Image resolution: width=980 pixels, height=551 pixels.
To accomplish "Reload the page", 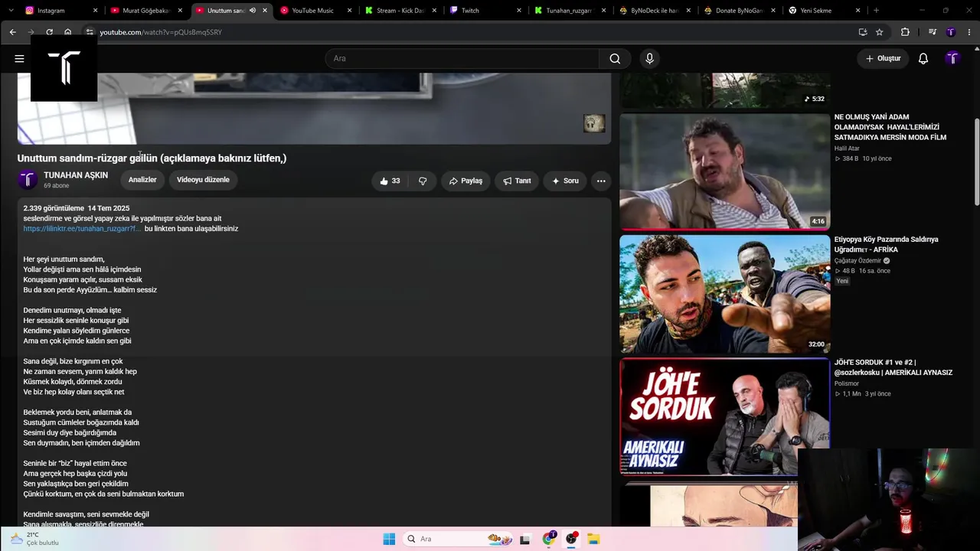I will pos(49,32).
